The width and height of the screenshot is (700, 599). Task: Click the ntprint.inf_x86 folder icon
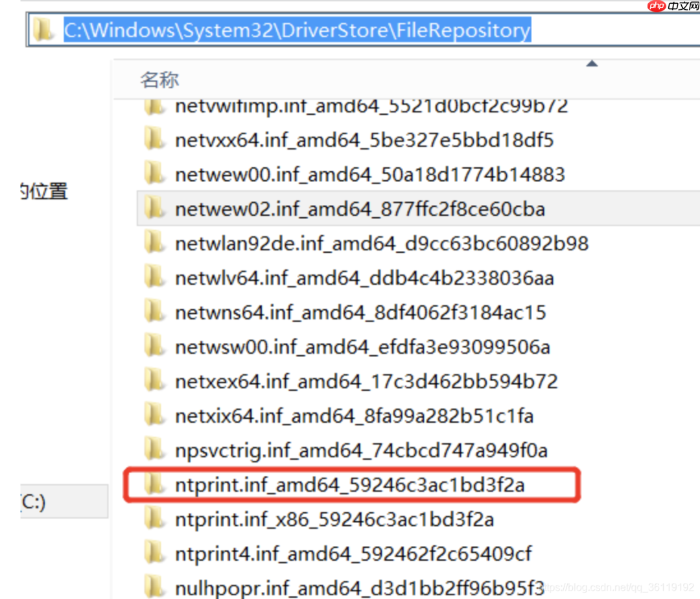click(x=154, y=519)
